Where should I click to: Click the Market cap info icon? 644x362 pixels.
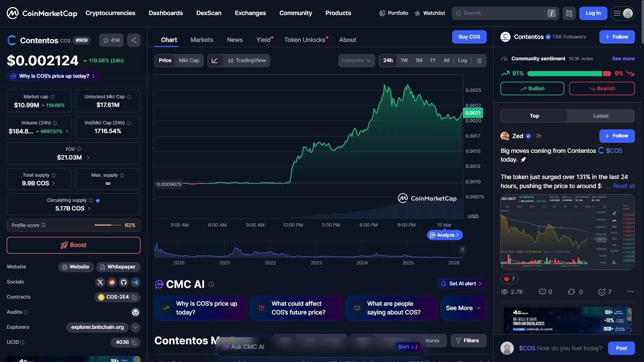point(52,97)
